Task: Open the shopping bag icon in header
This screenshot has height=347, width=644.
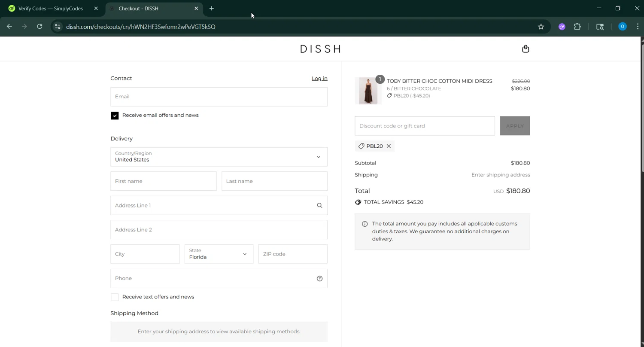Action: (526, 49)
